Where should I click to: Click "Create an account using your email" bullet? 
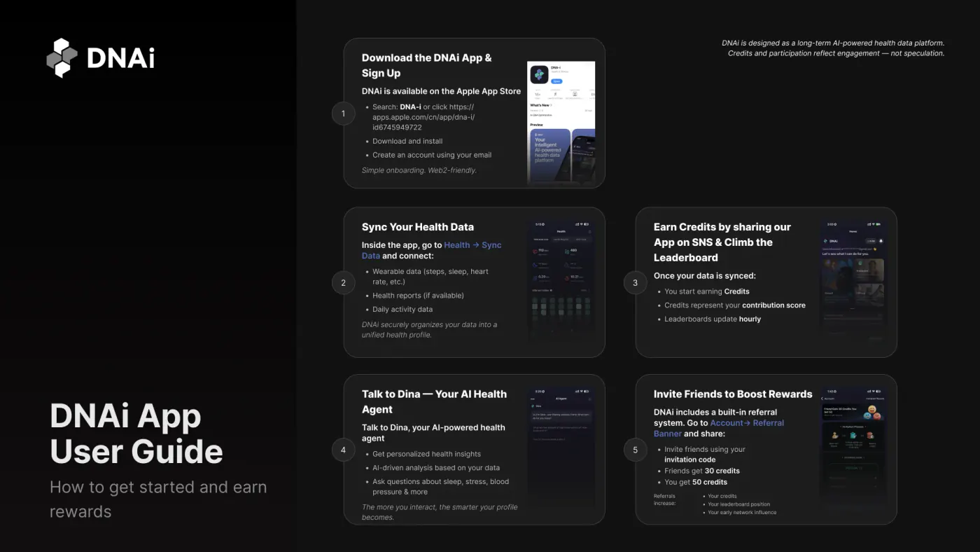432,155
